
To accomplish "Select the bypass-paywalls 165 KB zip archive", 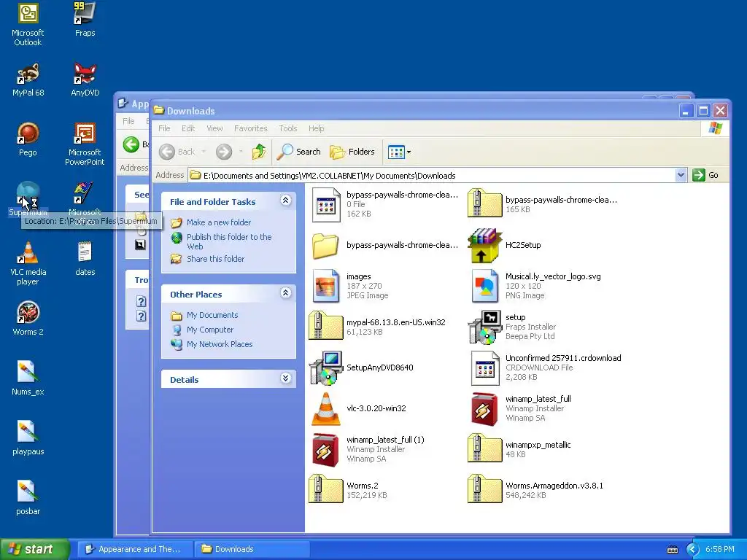I will pyautogui.click(x=542, y=204).
